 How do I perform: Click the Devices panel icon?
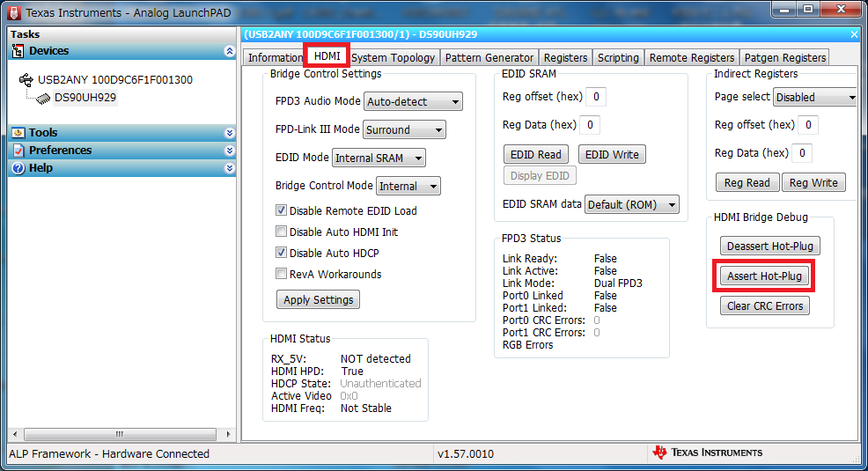18,51
